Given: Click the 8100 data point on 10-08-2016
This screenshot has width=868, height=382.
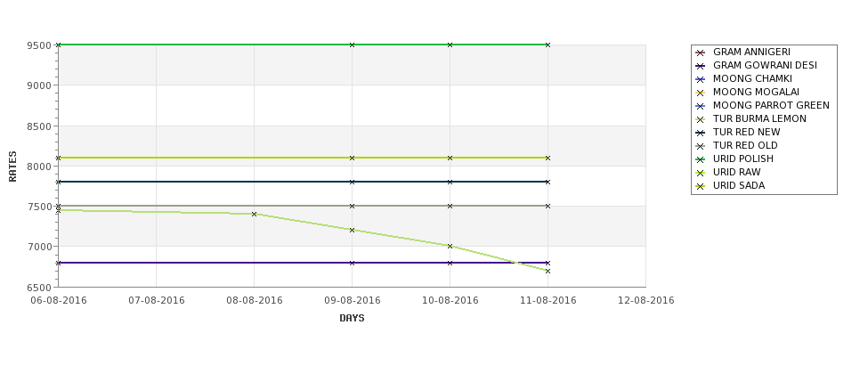Looking at the screenshot, I should click(450, 158).
